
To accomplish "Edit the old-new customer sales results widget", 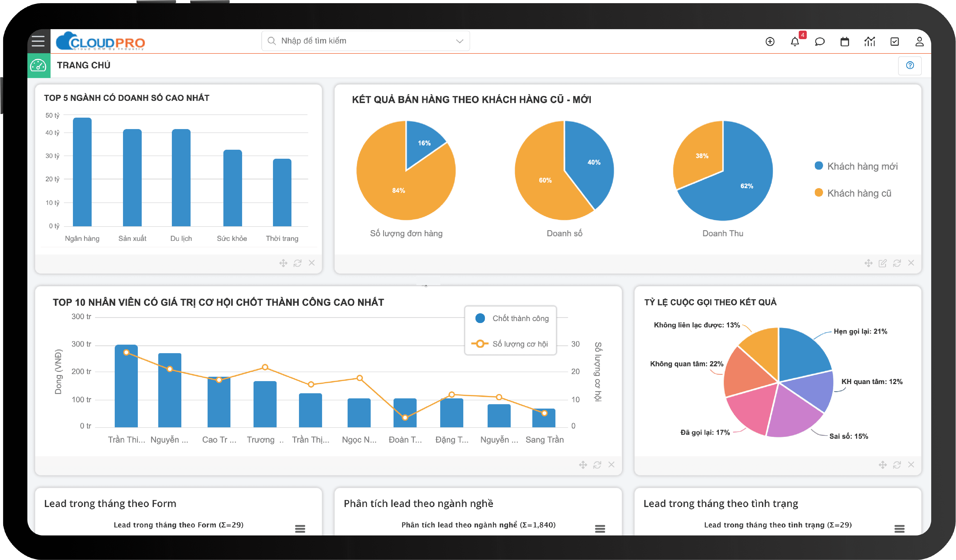I will pos(882,263).
